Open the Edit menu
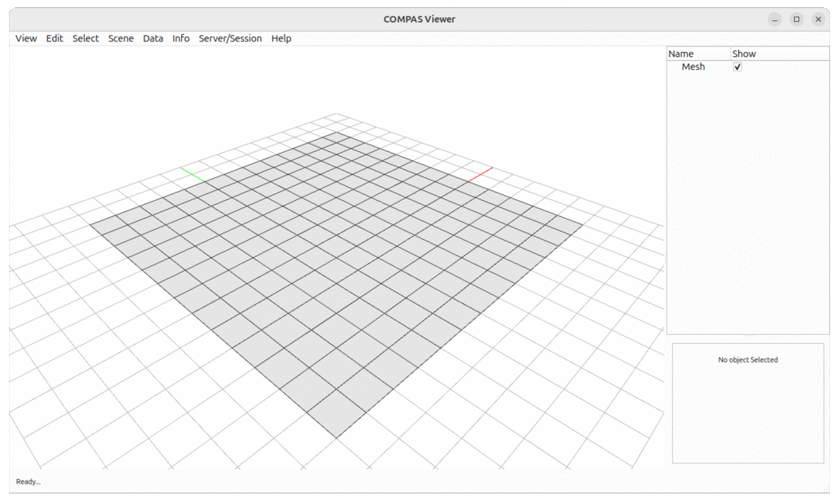 coord(54,38)
